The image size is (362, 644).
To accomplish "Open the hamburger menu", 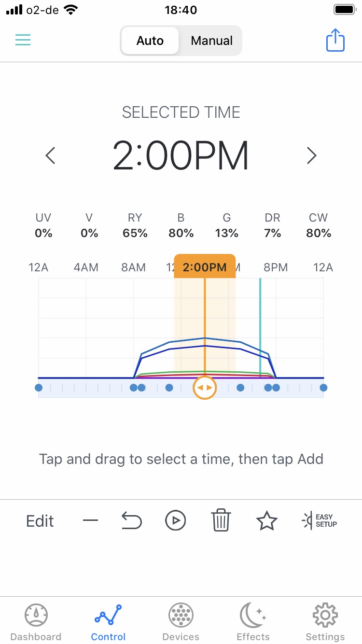I will click(x=23, y=40).
